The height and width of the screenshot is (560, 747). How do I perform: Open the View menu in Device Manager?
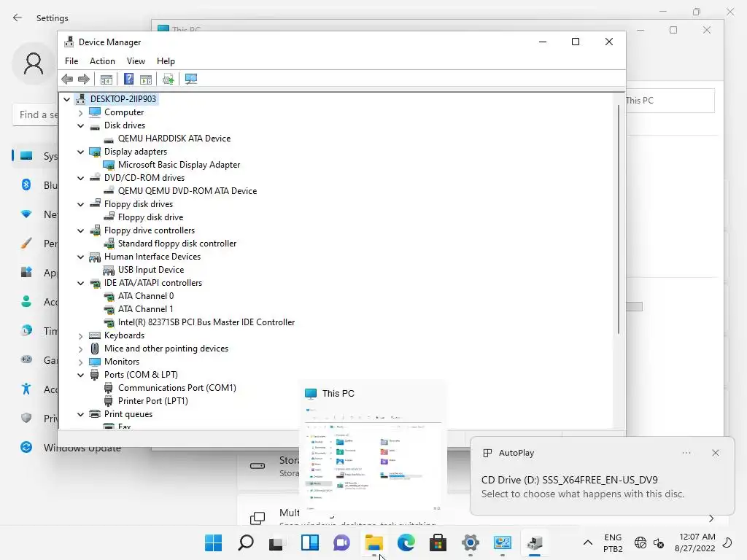pos(136,61)
